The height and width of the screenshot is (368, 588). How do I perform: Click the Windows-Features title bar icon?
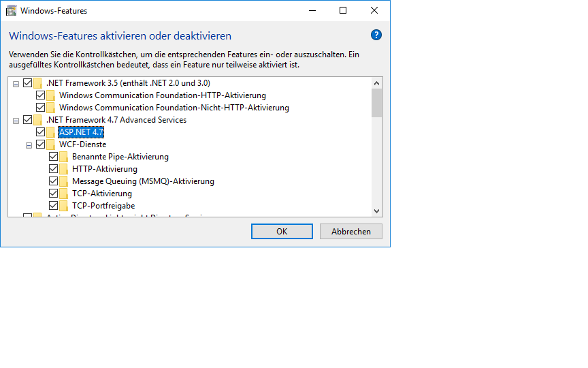(12, 11)
